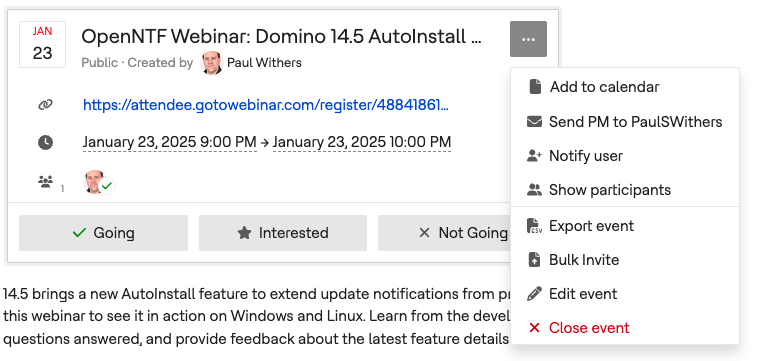This screenshot has width=766, height=361.
Task: Click the January 23, 2025 9:00 PM start time
Action: pyautogui.click(x=170, y=142)
